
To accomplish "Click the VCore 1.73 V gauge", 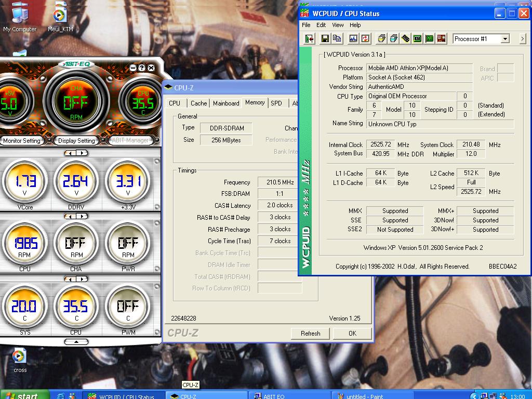I will pyautogui.click(x=24, y=181).
